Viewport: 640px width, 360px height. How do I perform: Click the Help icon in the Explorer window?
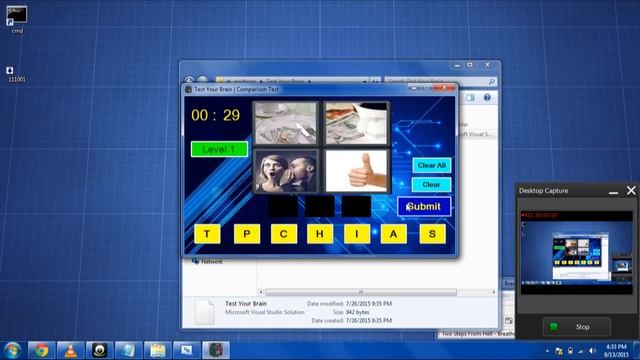pos(487,98)
